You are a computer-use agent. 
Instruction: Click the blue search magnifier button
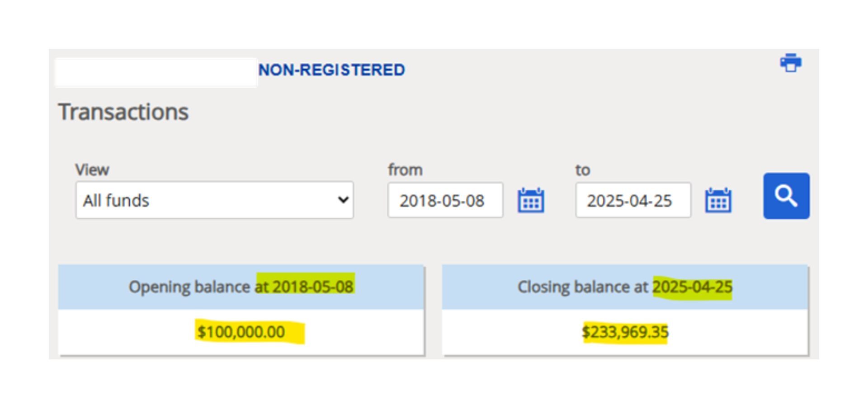click(x=786, y=196)
